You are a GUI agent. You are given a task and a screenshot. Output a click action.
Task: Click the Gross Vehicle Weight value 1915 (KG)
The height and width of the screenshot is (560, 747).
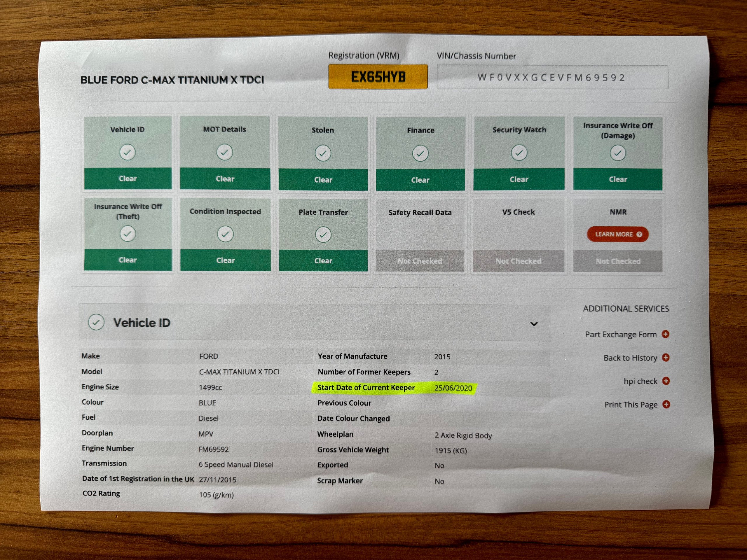[x=451, y=451]
